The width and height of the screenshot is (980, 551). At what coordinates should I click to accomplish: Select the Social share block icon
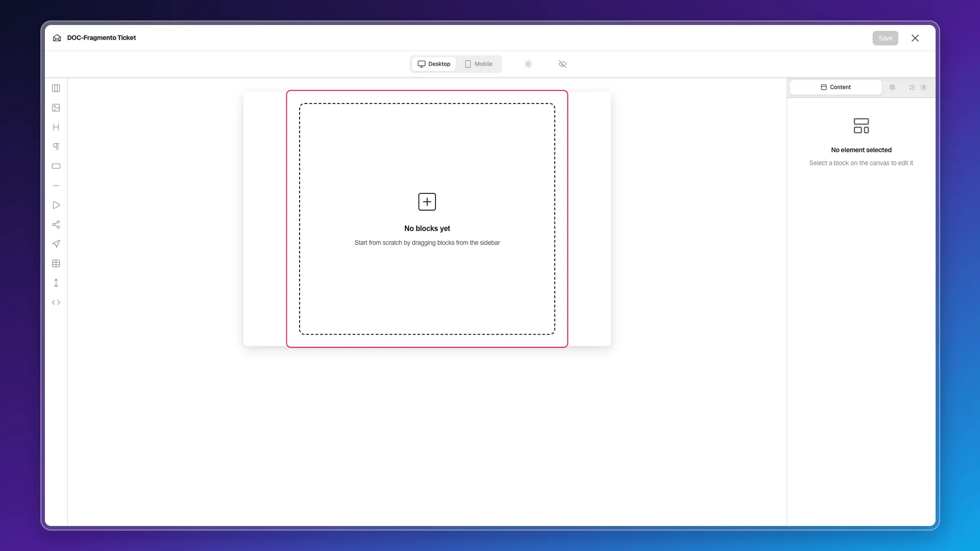[56, 224]
